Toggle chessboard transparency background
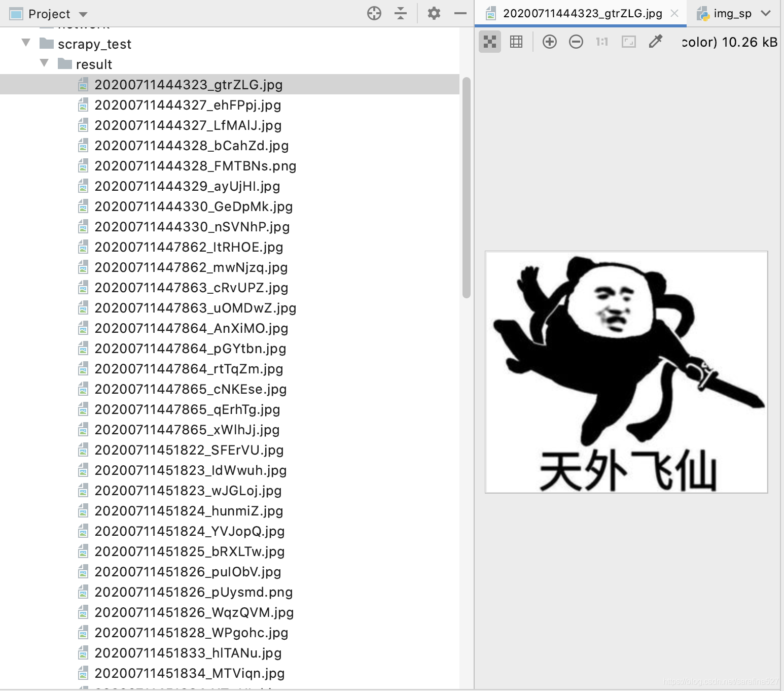Viewport: 784px width, 691px height. pos(490,42)
